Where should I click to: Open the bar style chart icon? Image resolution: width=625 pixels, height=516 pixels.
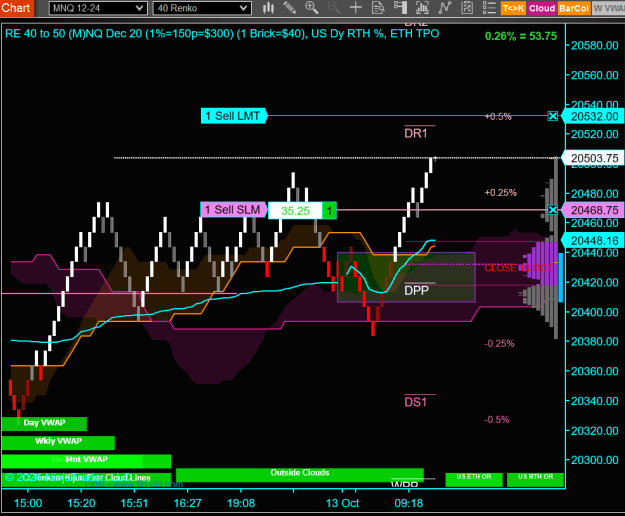click(x=269, y=8)
